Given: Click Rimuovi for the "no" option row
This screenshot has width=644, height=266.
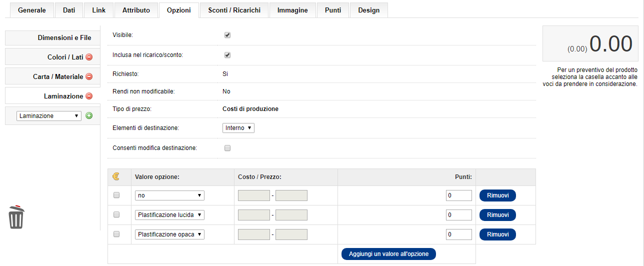Looking at the screenshot, I should pyautogui.click(x=497, y=195).
